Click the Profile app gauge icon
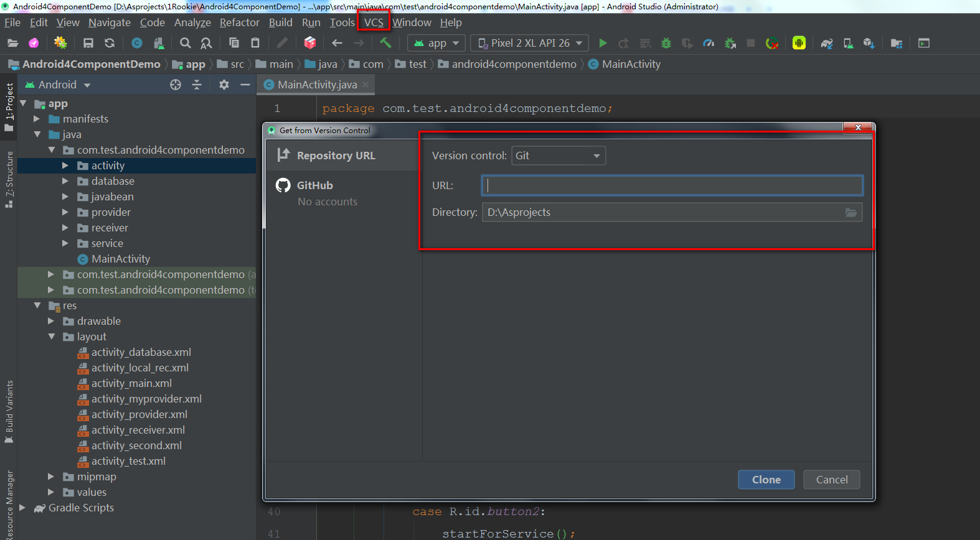Image resolution: width=980 pixels, height=540 pixels. tap(709, 43)
